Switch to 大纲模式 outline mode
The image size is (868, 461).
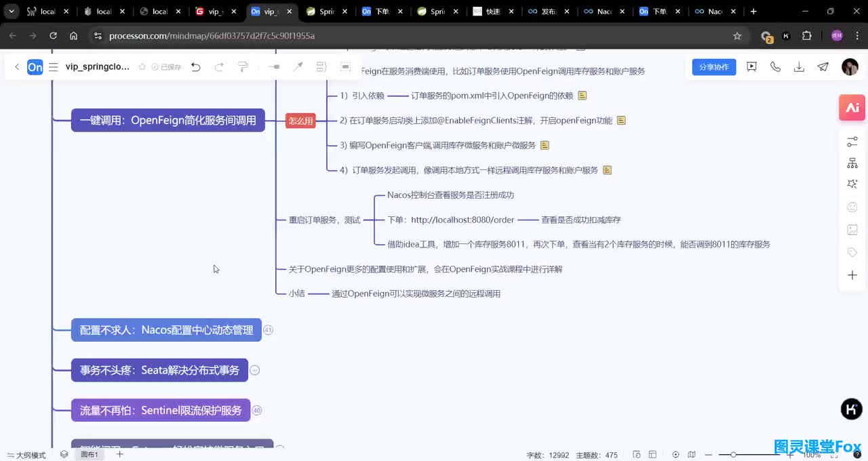click(x=26, y=455)
